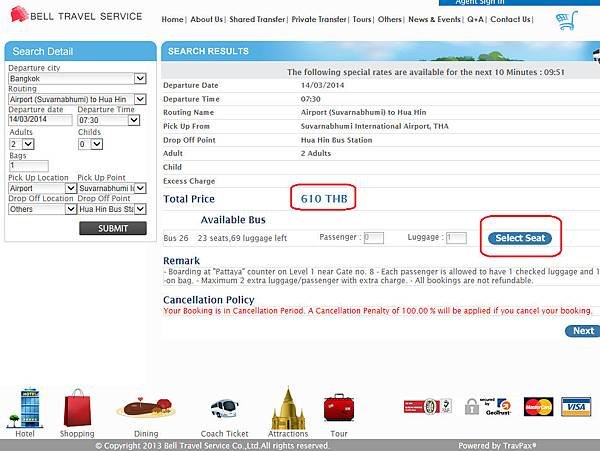Click the Select Seat button

520,238
